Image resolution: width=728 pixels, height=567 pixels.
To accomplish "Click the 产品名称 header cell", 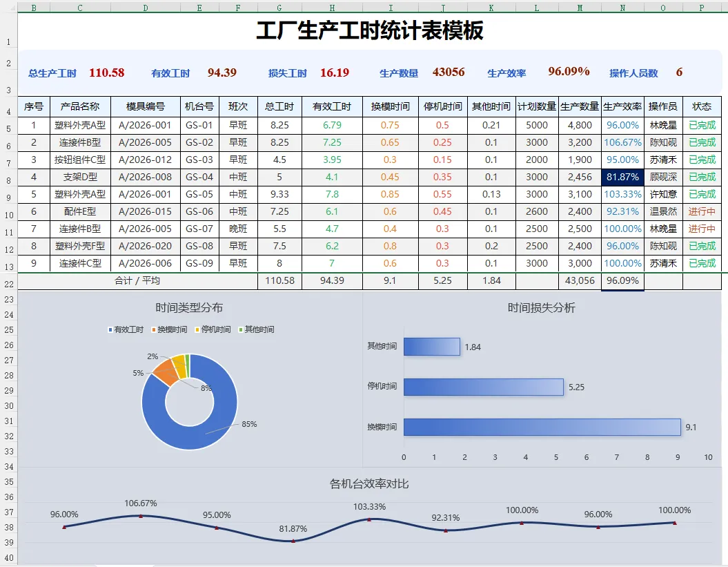I will click(80, 106).
